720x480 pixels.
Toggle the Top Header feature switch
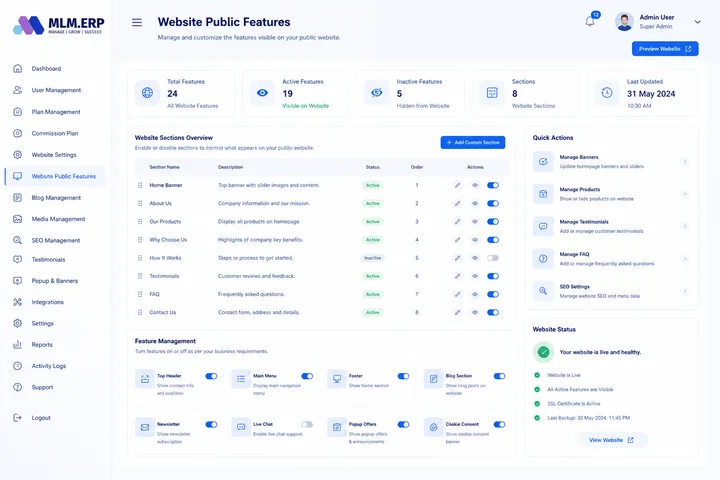point(211,376)
